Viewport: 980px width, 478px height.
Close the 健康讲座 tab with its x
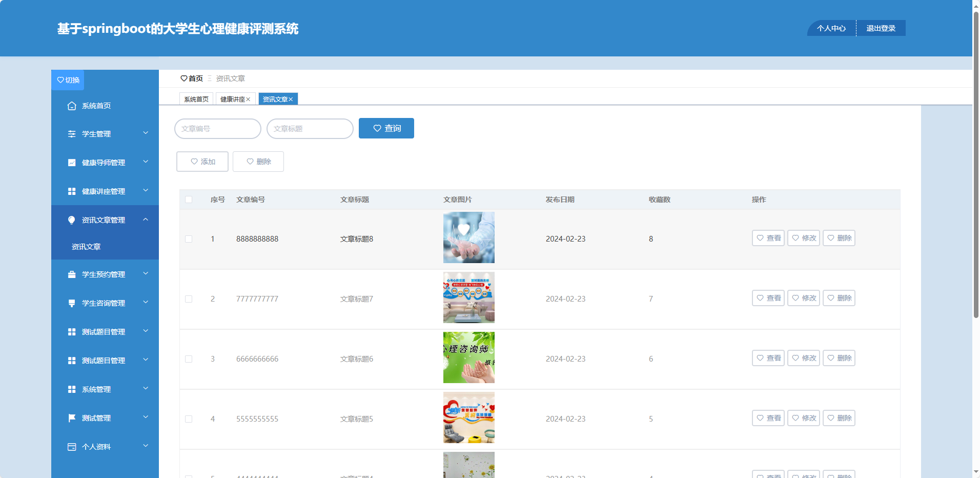coord(248,99)
